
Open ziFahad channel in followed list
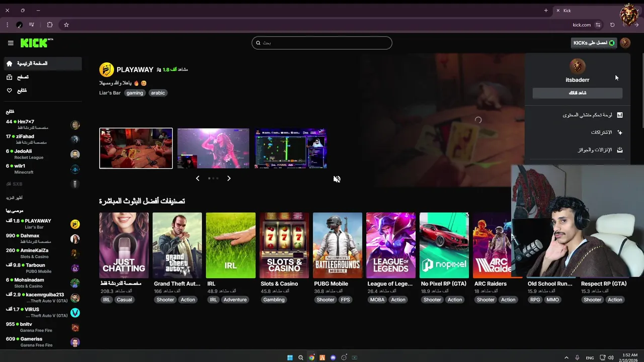(x=43, y=139)
